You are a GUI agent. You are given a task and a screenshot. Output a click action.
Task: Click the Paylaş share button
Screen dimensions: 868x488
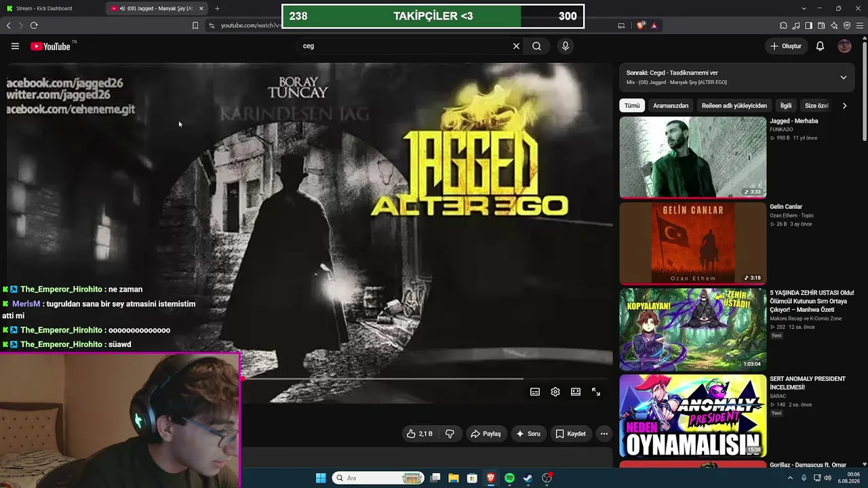486,434
